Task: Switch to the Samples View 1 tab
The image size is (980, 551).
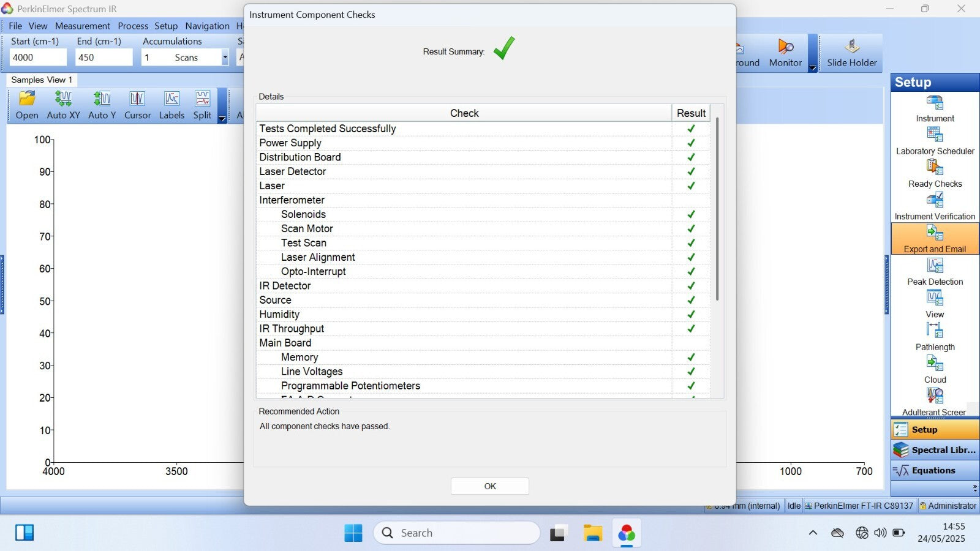Action: tap(42, 80)
